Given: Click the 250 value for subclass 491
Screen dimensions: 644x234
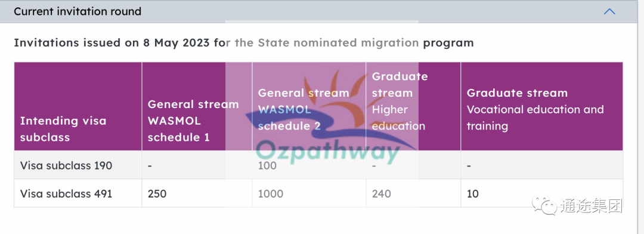Looking at the screenshot, I should click(x=157, y=193).
